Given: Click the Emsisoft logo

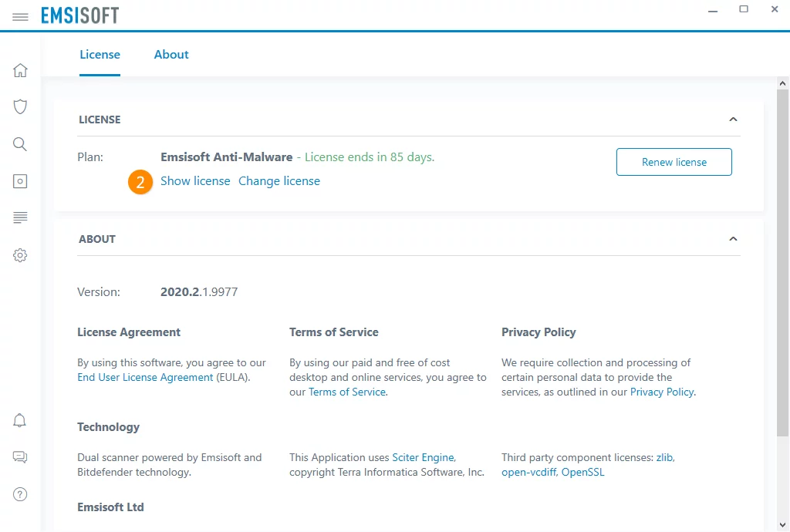Looking at the screenshot, I should tap(79, 15).
